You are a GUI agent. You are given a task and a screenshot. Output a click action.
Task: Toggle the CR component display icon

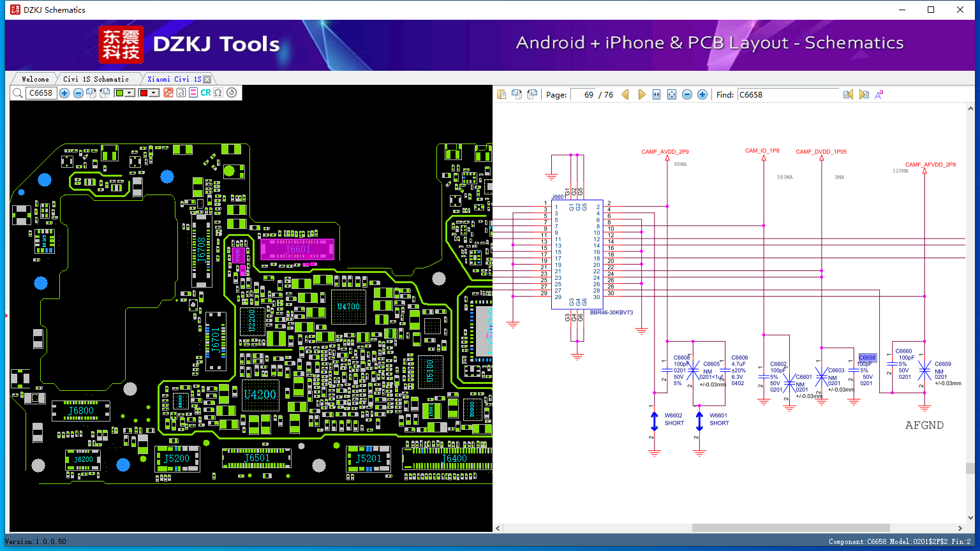point(205,93)
